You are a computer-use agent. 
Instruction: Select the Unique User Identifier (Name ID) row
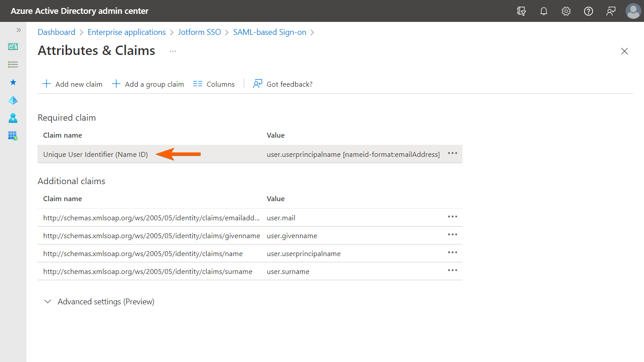pos(96,155)
